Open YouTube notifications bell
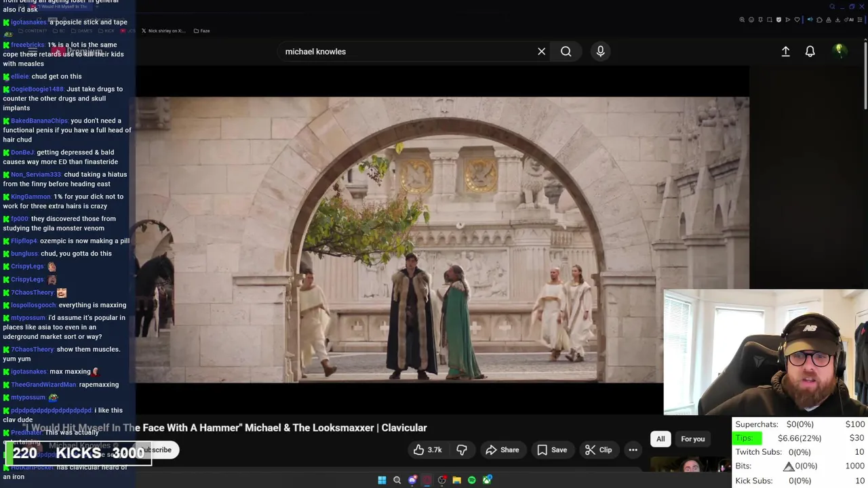Image resolution: width=868 pixels, height=488 pixels. 810,52
